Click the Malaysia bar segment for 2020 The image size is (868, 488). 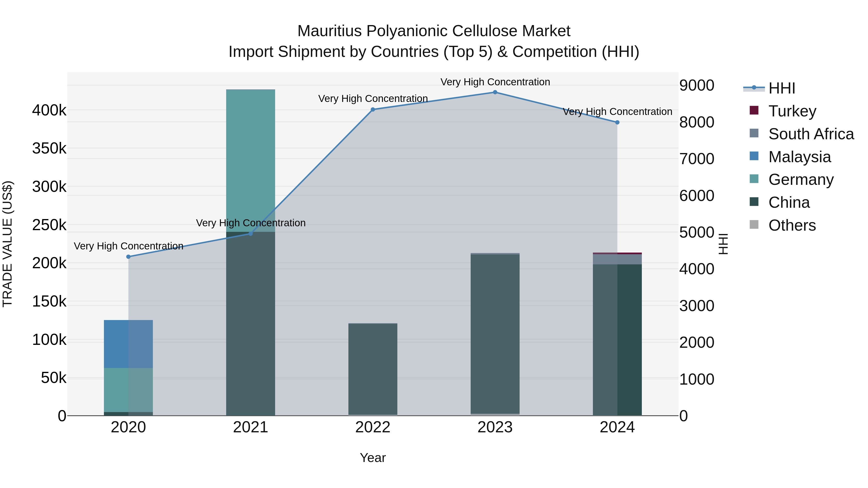(128, 344)
